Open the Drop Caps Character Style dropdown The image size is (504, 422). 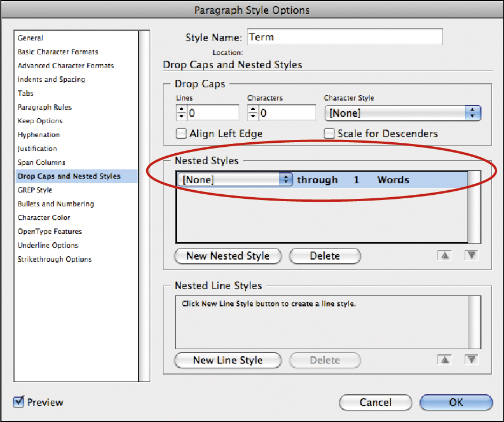click(x=402, y=113)
